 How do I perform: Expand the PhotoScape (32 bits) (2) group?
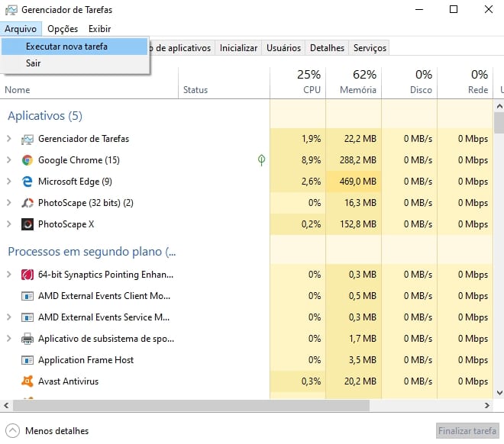click(9, 203)
